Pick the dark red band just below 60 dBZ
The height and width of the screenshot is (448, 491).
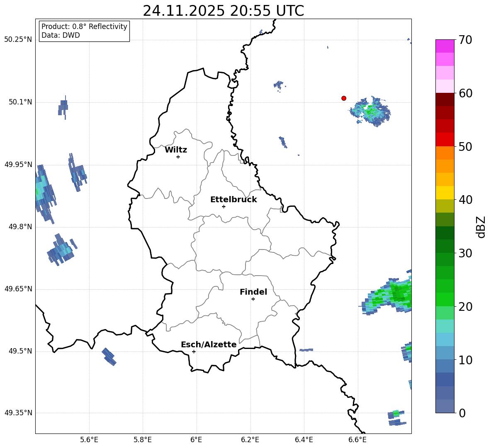[445, 99]
